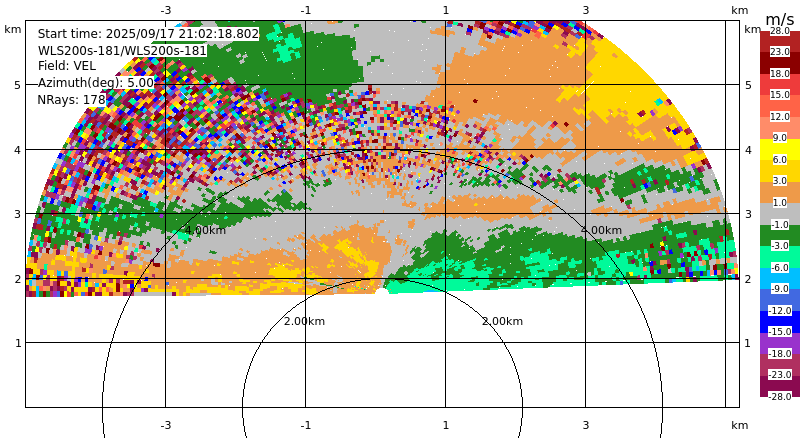Click the right 2.00km range ring label
The image size is (800, 438).
(x=503, y=321)
